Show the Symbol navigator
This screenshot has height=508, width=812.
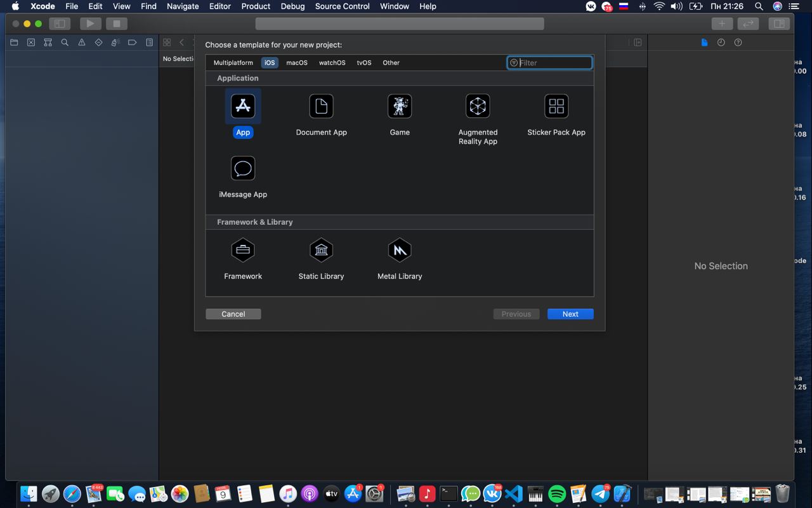click(x=48, y=43)
